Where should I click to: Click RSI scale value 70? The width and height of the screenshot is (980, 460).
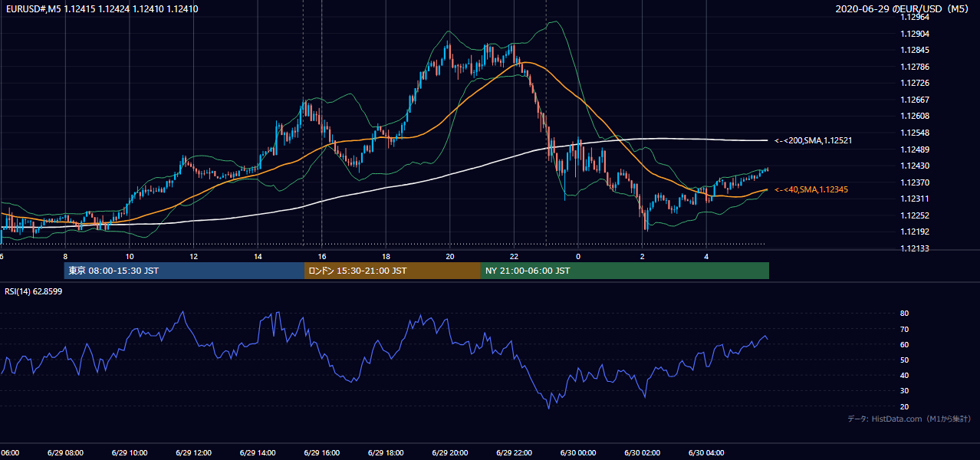click(904, 329)
